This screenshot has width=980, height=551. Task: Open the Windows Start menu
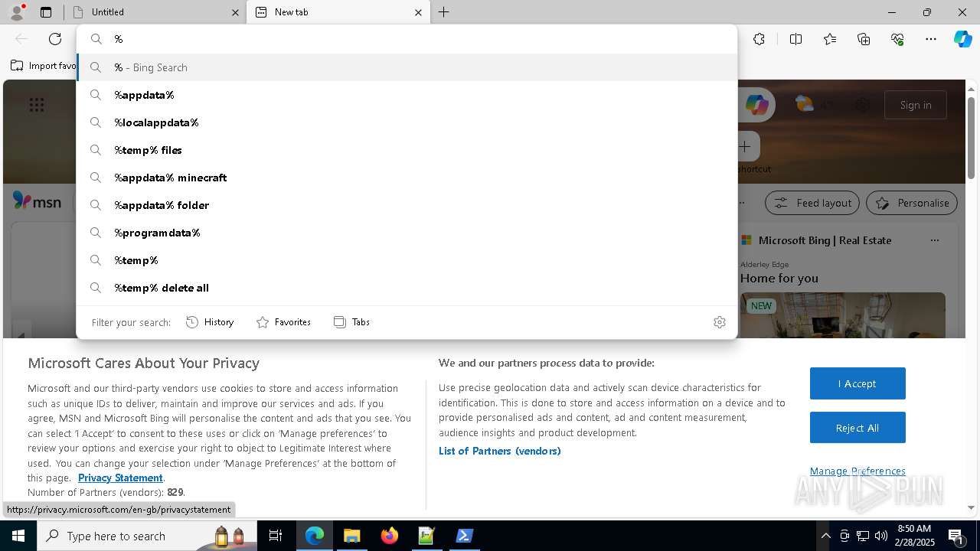point(18,536)
